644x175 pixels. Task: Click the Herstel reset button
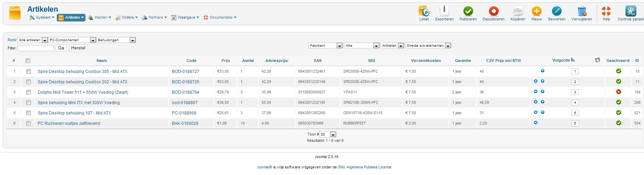pos(78,48)
